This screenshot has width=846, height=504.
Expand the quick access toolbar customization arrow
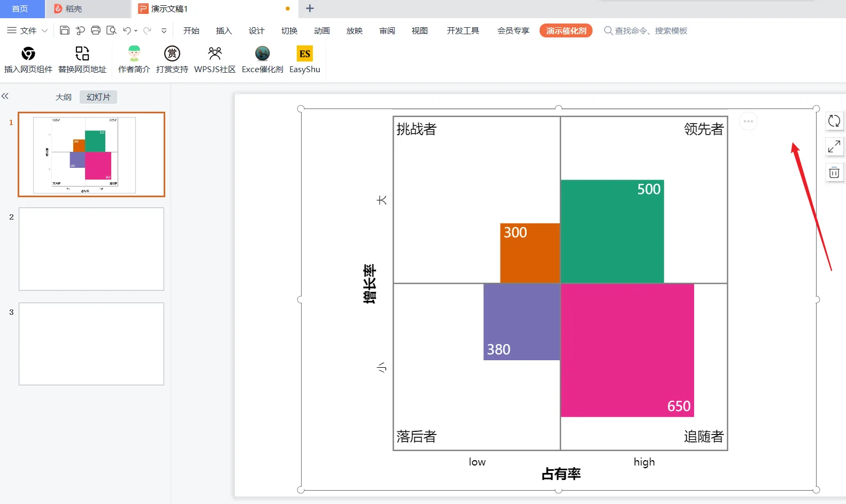pyautogui.click(x=164, y=31)
